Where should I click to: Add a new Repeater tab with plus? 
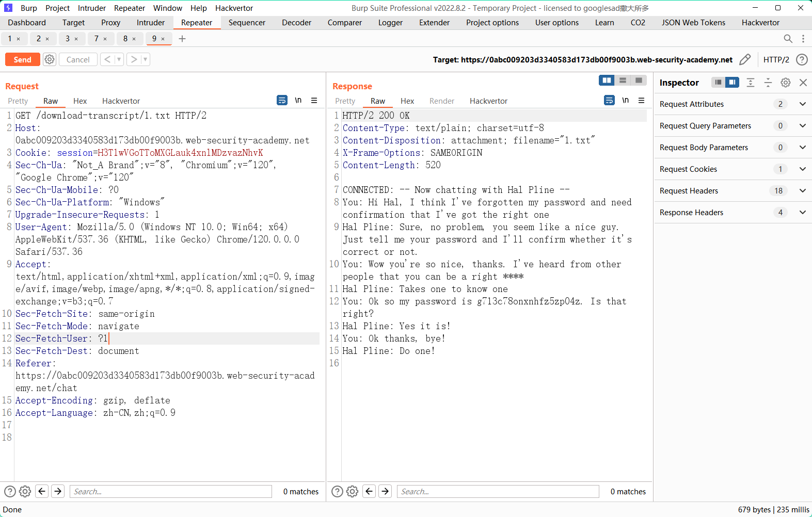182,39
